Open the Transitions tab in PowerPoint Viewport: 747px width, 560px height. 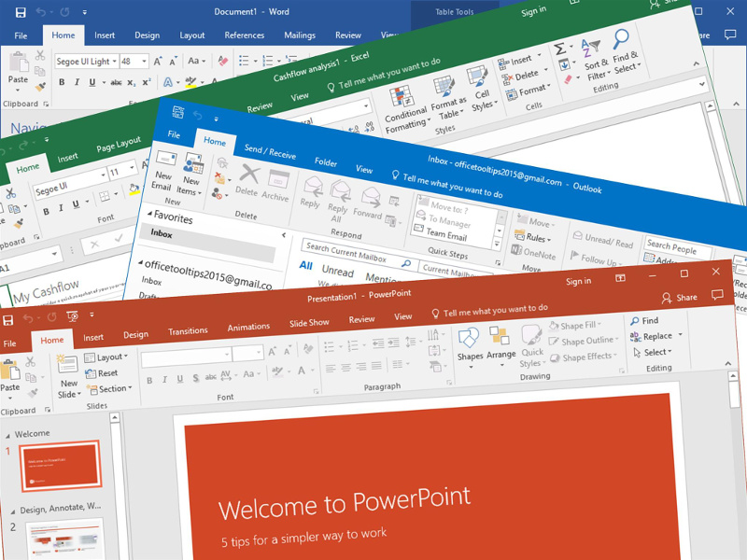click(188, 331)
